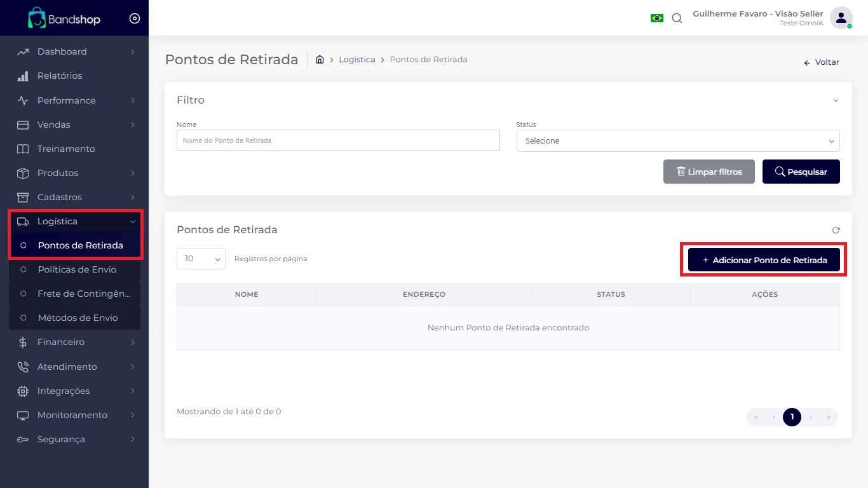Open the Treinamento menu item
This screenshot has width=868, height=488.
point(66,149)
